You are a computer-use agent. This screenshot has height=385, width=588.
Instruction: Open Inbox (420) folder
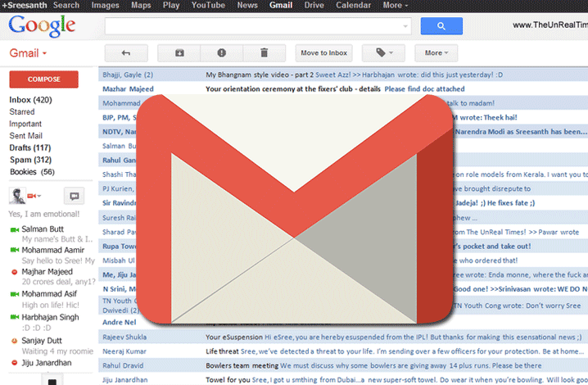tap(31, 100)
